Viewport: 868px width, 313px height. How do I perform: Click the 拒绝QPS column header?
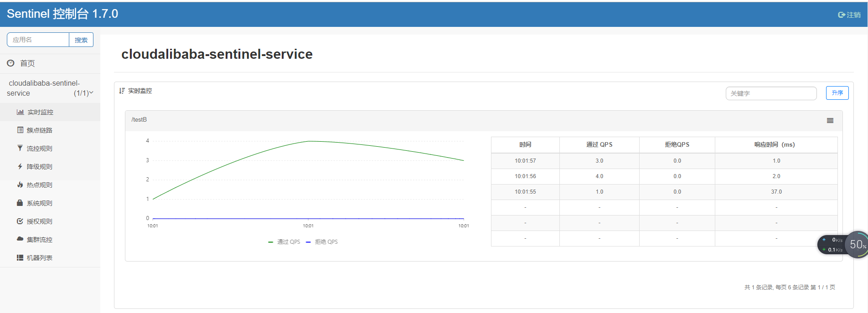[677, 144]
